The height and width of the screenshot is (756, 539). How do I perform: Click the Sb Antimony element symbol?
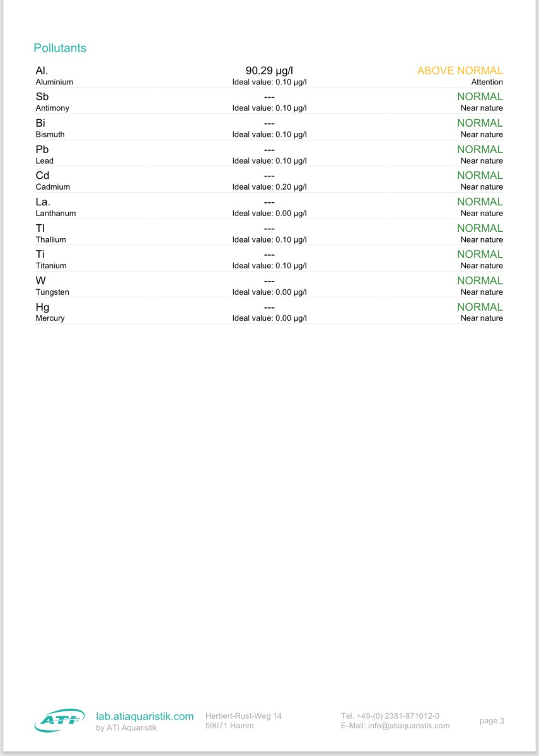pos(42,97)
